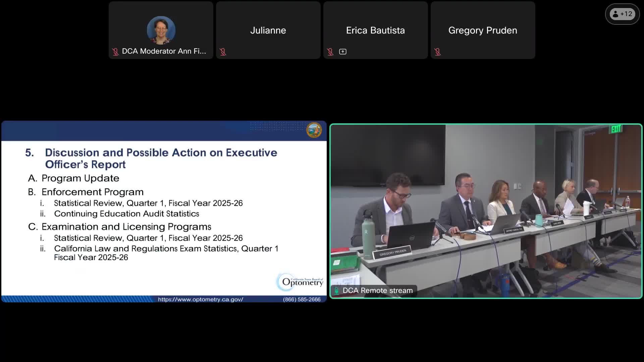The image size is (644, 362).
Task: Open the optometry.ca.gov link on slide
Action: click(x=201, y=299)
